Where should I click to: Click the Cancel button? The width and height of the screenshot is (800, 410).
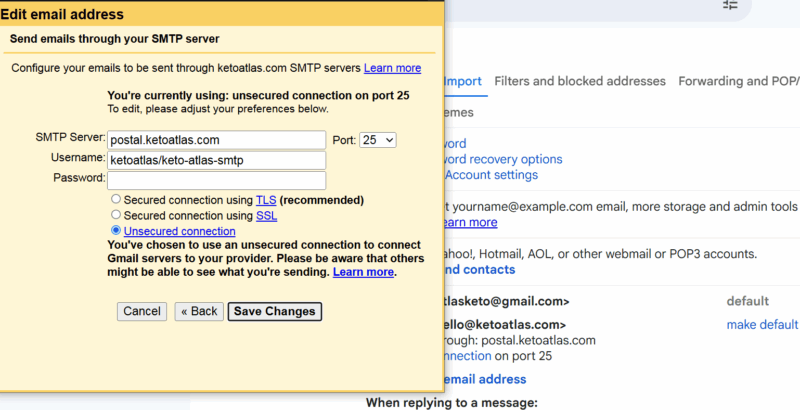coord(142,312)
